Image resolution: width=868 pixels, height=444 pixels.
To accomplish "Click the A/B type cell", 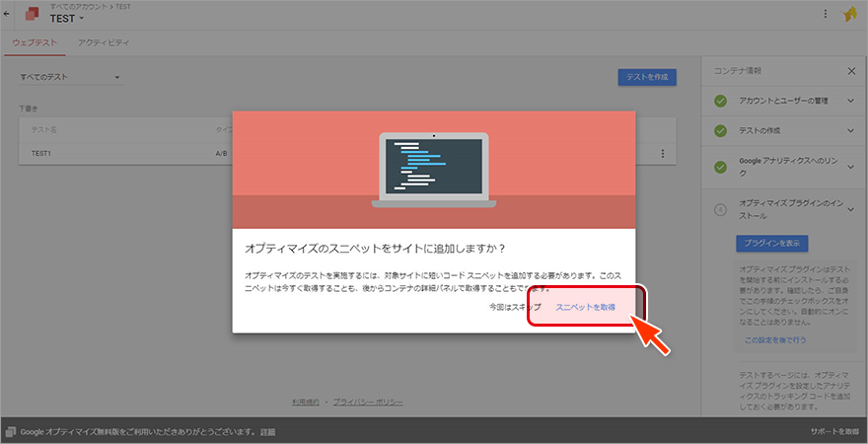I will pyautogui.click(x=221, y=154).
